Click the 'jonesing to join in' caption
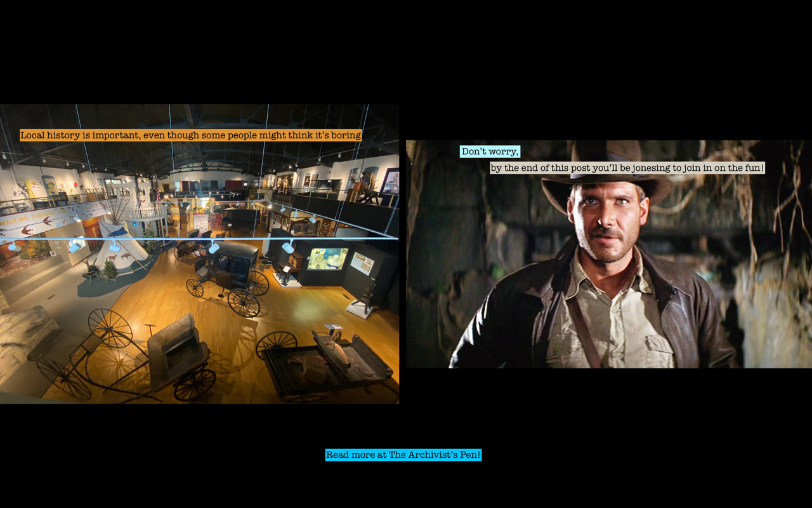 tap(627, 168)
